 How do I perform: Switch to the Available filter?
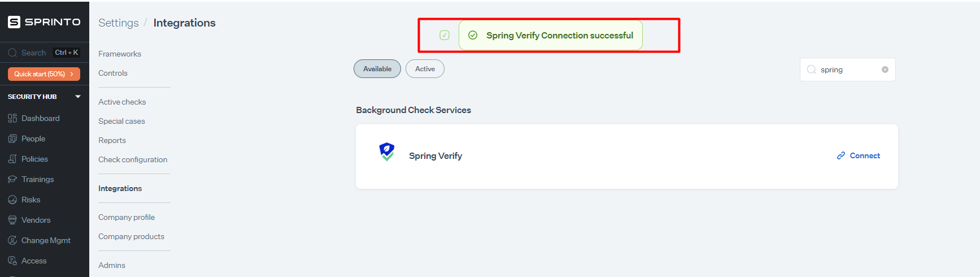coord(377,69)
